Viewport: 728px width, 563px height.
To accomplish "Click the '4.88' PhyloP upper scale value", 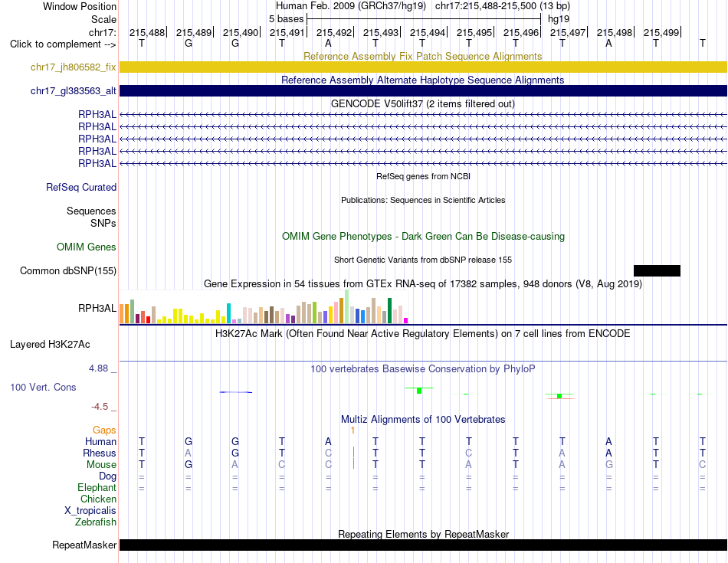I will pyautogui.click(x=98, y=368).
